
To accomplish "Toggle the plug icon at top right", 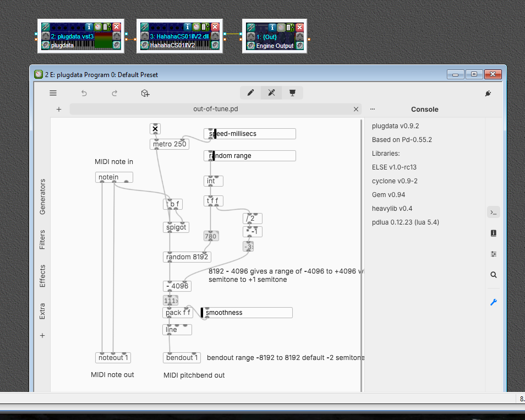I will [488, 94].
